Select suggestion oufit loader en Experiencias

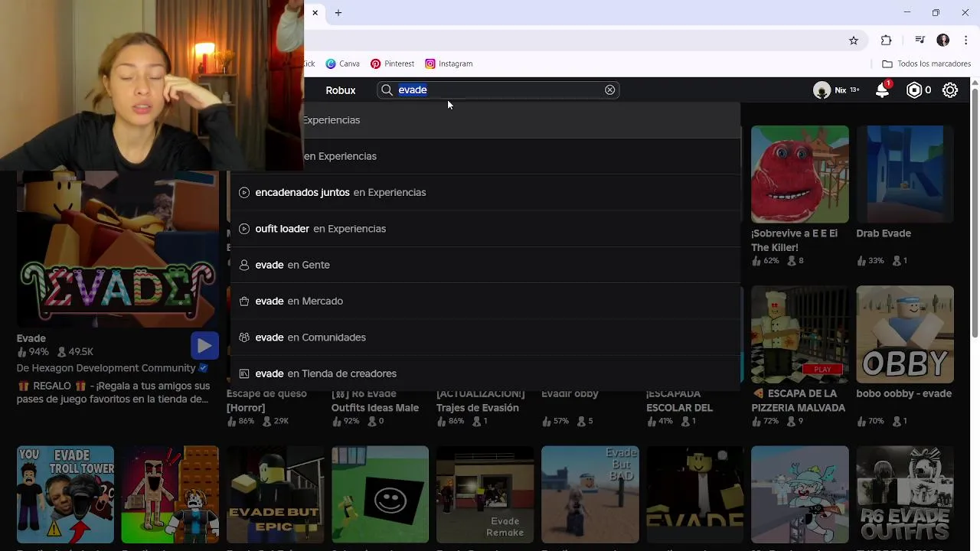485,229
